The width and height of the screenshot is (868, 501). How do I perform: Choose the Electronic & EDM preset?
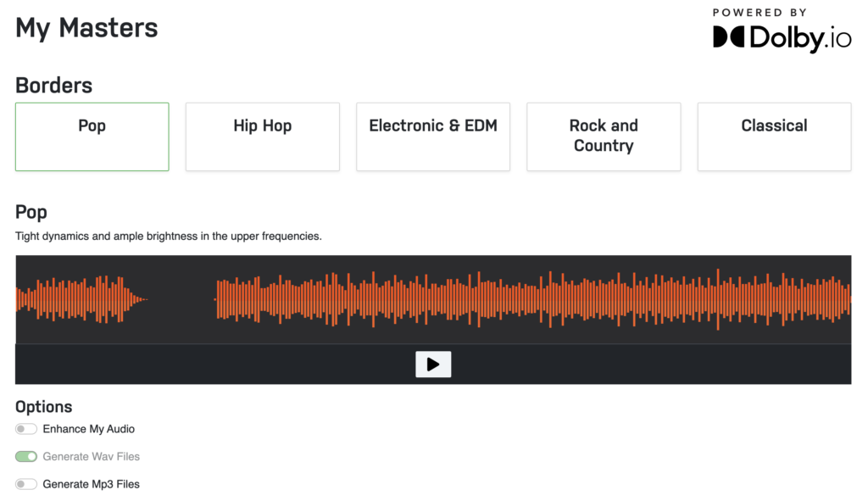[433, 136]
